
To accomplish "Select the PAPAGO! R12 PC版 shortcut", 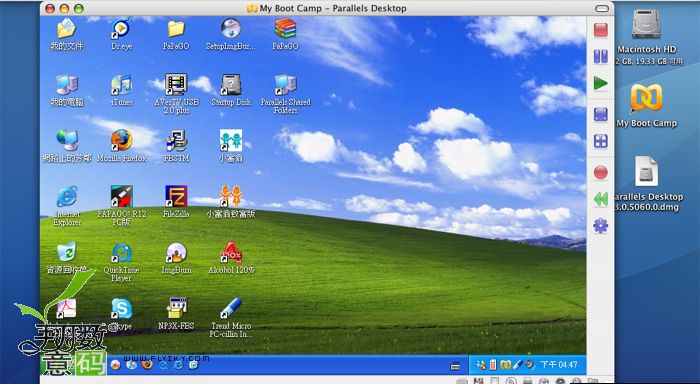I will [121, 206].
